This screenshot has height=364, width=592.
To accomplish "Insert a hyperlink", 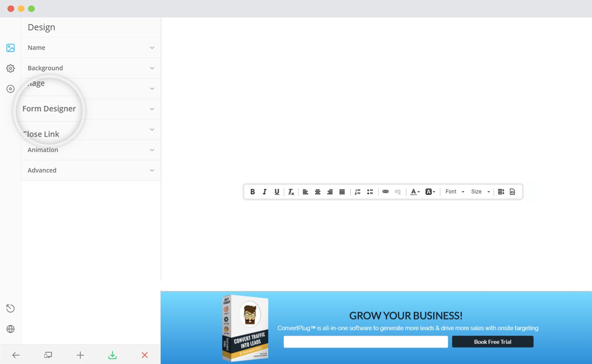I will (386, 192).
